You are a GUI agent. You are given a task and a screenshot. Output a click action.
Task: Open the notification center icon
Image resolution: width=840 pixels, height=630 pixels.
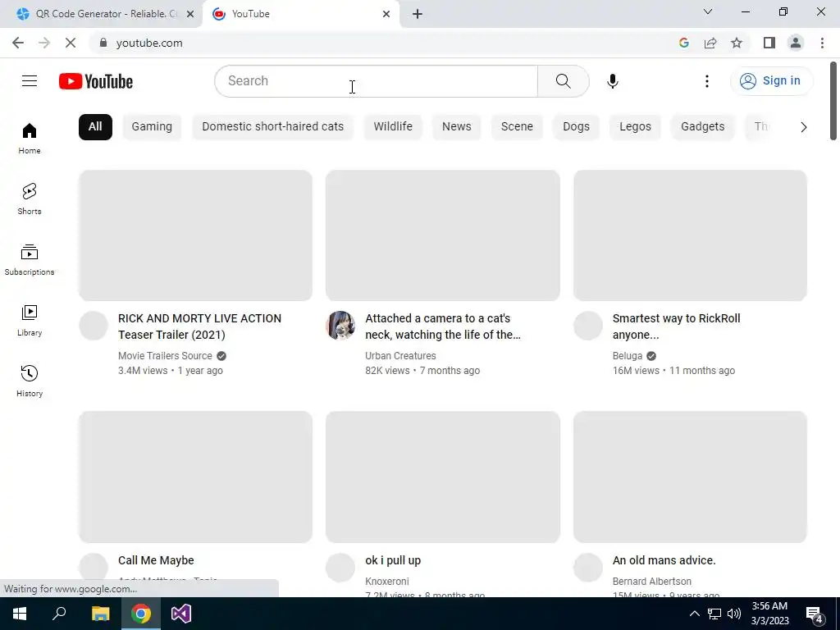tap(815, 614)
